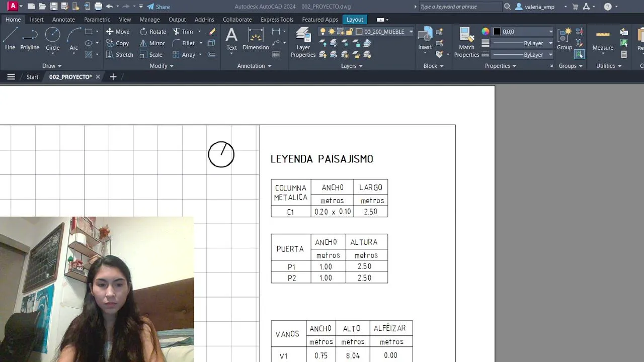
Task: Open the Autodesk App Store cart
Action: pos(576,7)
